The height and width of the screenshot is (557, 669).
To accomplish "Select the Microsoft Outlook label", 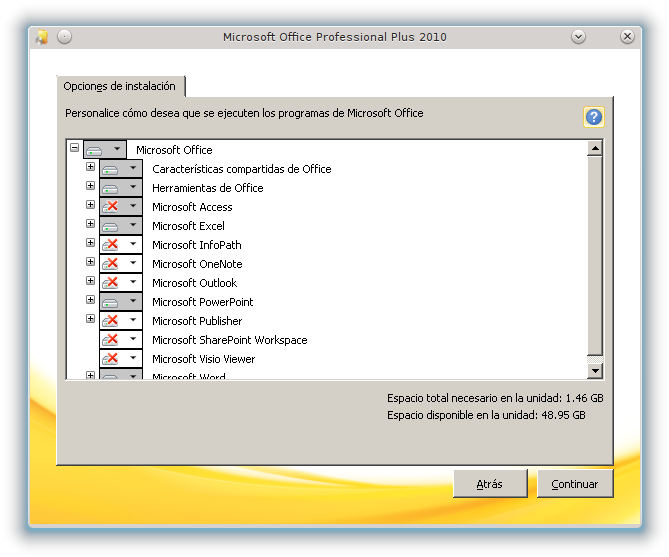I will [x=195, y=283].
